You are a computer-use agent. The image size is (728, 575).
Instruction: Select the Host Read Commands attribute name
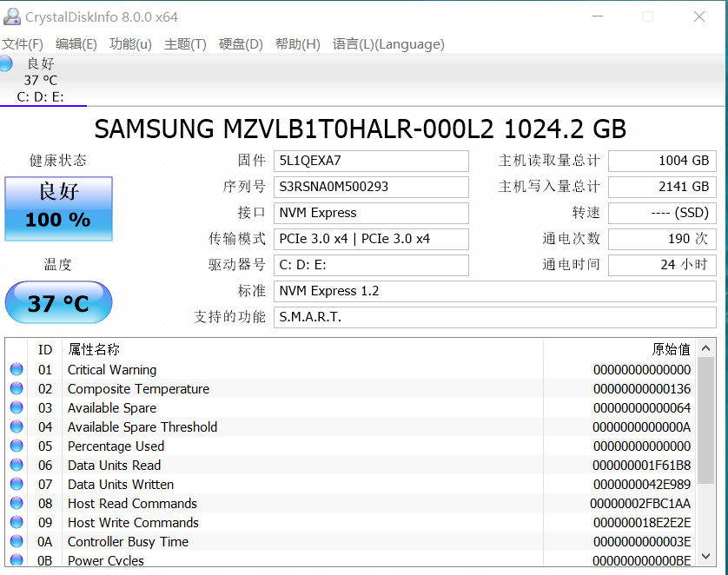pos(132,504)
